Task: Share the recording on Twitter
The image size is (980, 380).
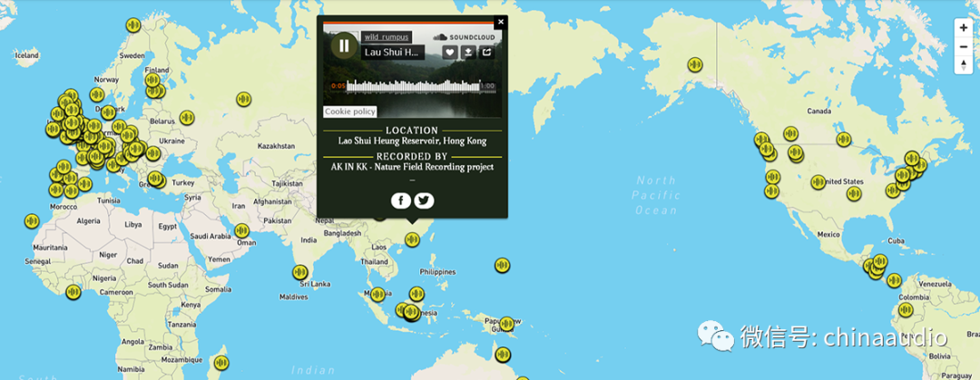Action: click(x=424, y=200)
